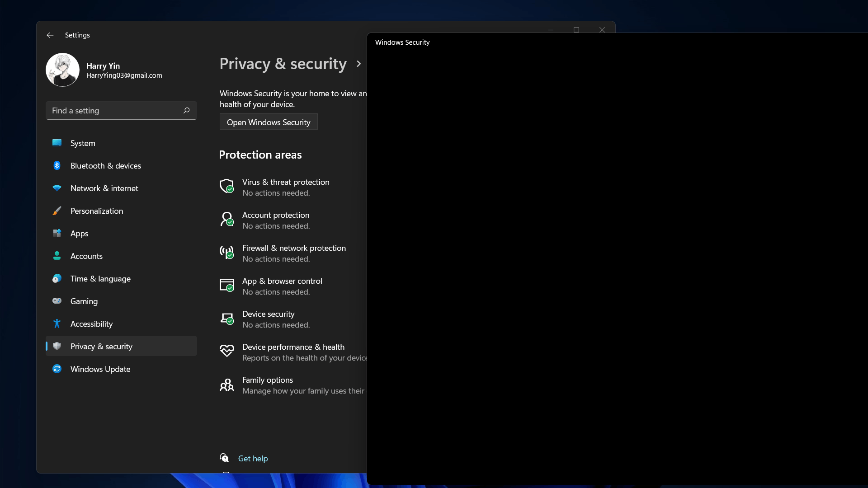The image size is (868, 488).
Task: Click the Time & language globe icon
Action: pyautogui.click(x=57, y=278)
